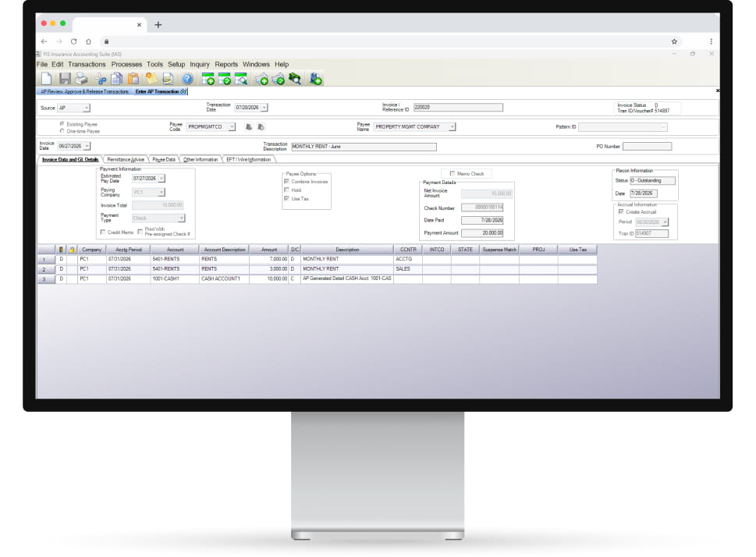Image resolution: width=756 pixels, height=557 pixels.
Task: Click the lock icon column header in grid
Action: [72, 250]
